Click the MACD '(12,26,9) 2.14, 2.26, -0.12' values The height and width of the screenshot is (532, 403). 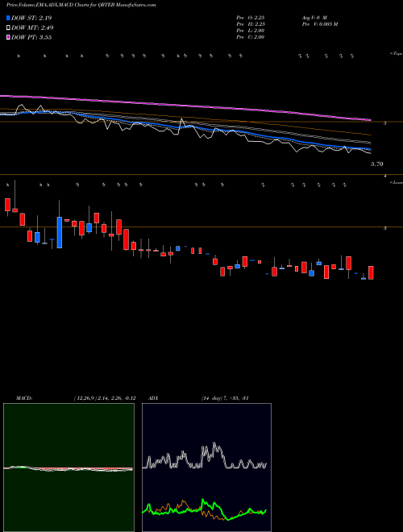click(105, 398)
